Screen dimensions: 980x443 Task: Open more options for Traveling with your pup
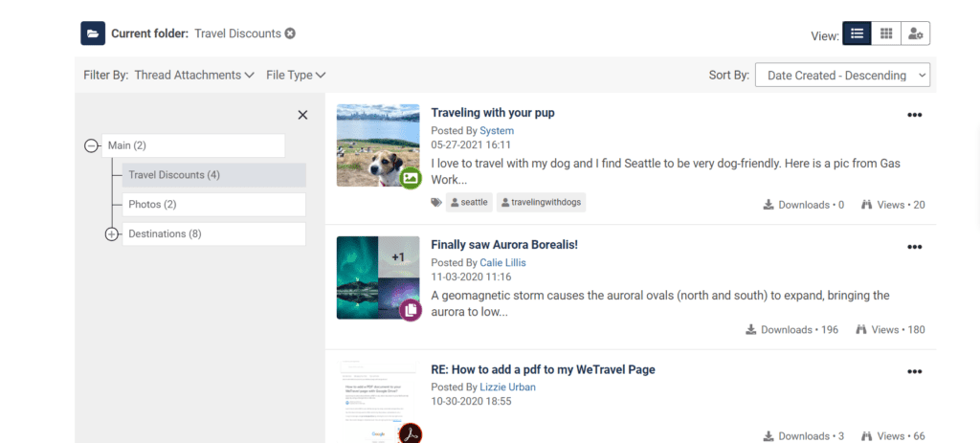[x=914, y=115]
